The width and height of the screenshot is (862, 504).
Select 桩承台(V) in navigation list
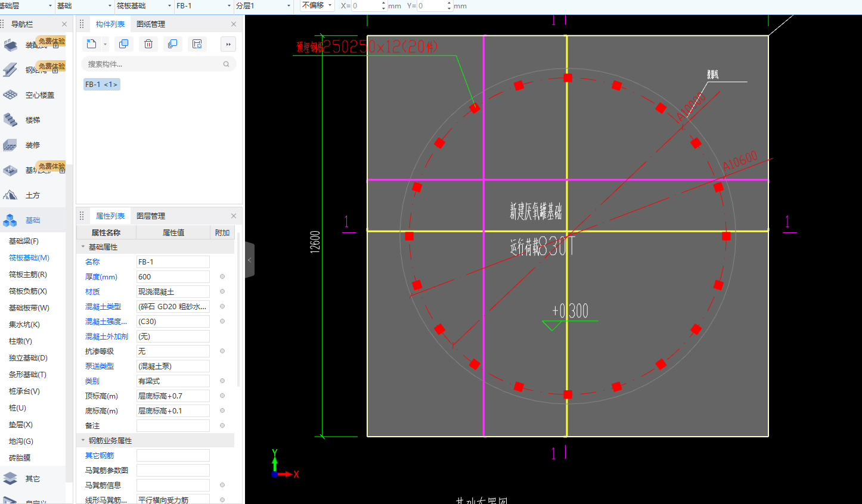tap(24, 391)
